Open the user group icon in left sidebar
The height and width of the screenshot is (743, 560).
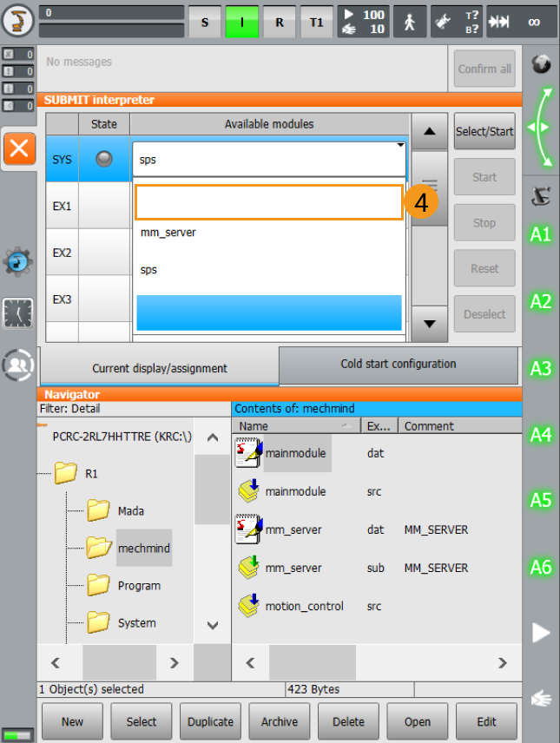click(x=18, y=365)
